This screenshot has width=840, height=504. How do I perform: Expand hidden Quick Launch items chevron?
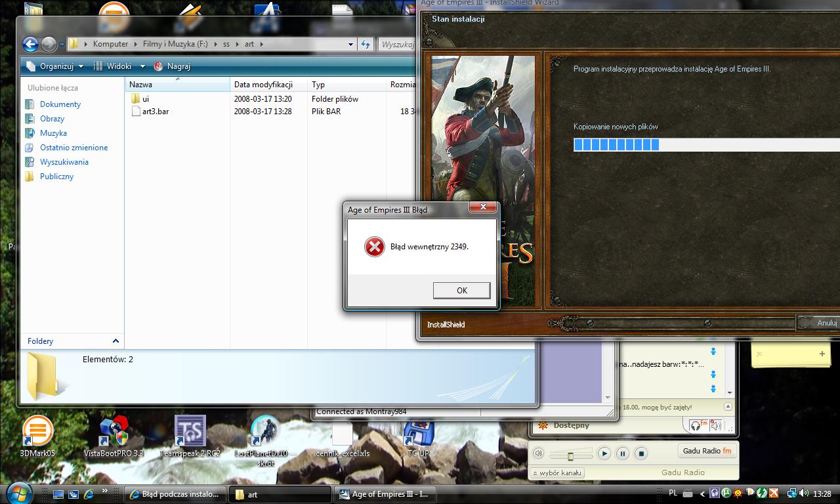point(104,491)
